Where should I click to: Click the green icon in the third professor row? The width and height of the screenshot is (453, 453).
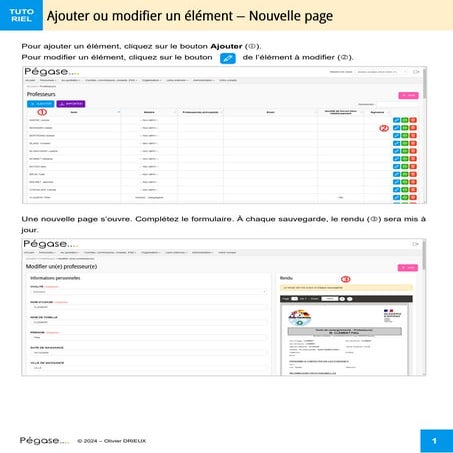tap(405, 136)
